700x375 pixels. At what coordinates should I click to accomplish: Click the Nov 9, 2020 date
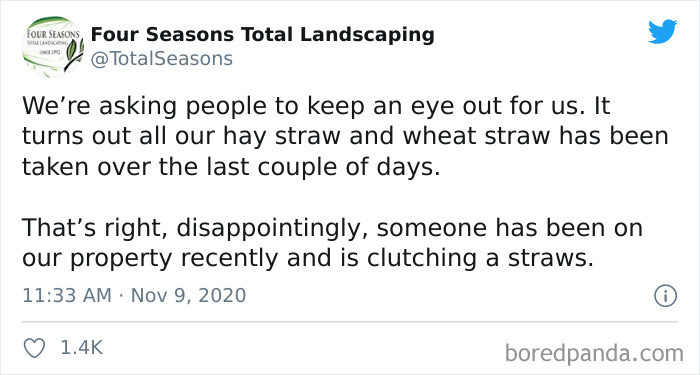pyautogui.click(x=188, y=296)
